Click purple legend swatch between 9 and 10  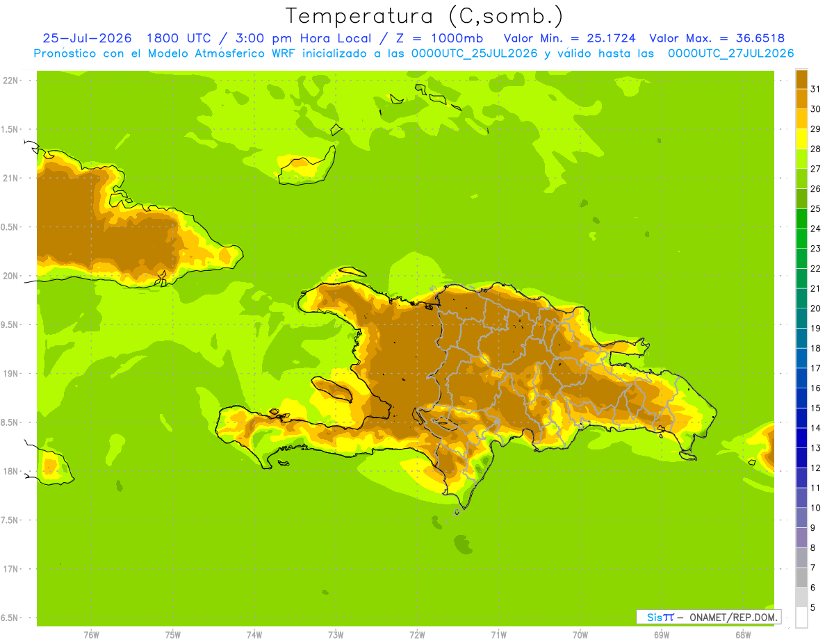[801, 518]
